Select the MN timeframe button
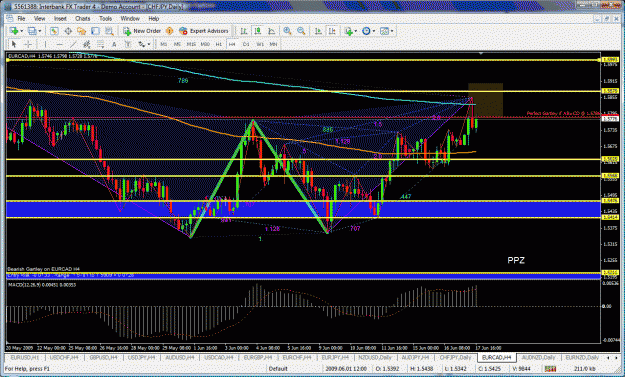 coord(273,44)
